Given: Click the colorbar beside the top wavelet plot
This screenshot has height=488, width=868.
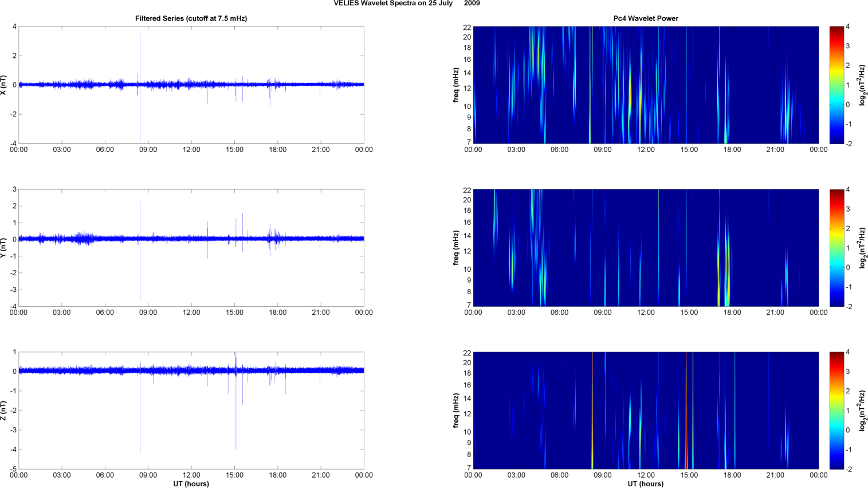Looking at the screenshot, I should tap(836, 85).
